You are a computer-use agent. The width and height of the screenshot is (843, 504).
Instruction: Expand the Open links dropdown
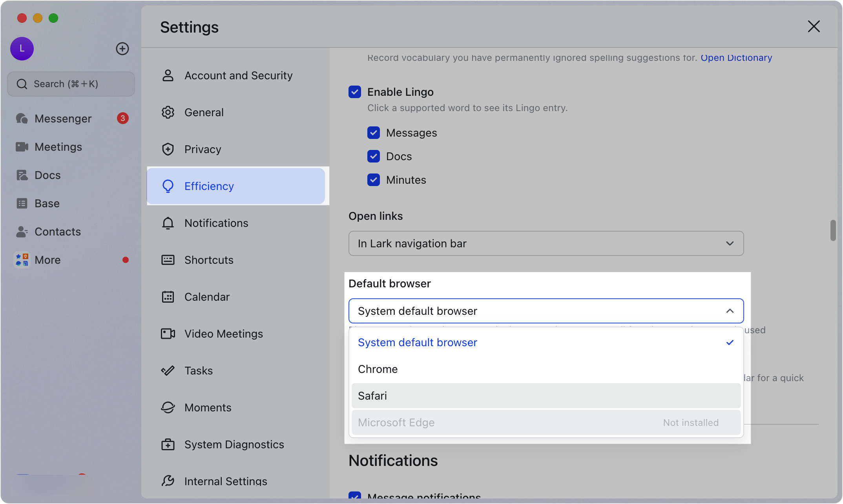(x=729, y=243)
